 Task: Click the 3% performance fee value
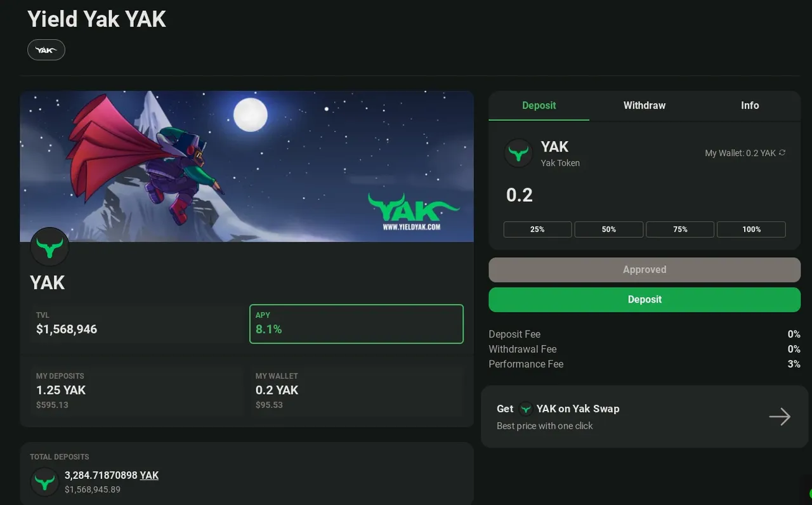794,364
